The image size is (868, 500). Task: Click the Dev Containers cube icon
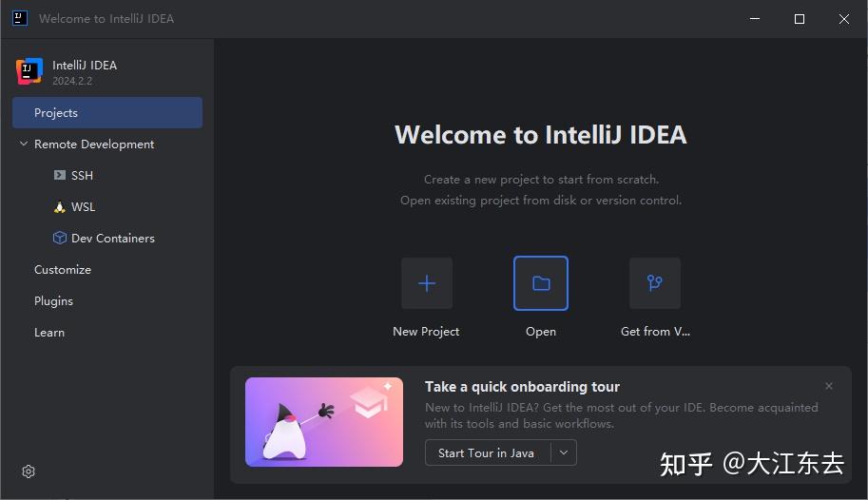click(x=60, y=238)
